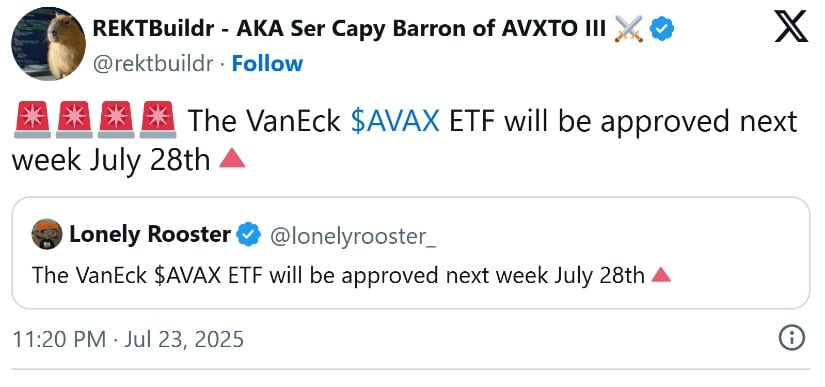
Task: Follow the @rektbuildr account
Action: click(x=267, y=64)
